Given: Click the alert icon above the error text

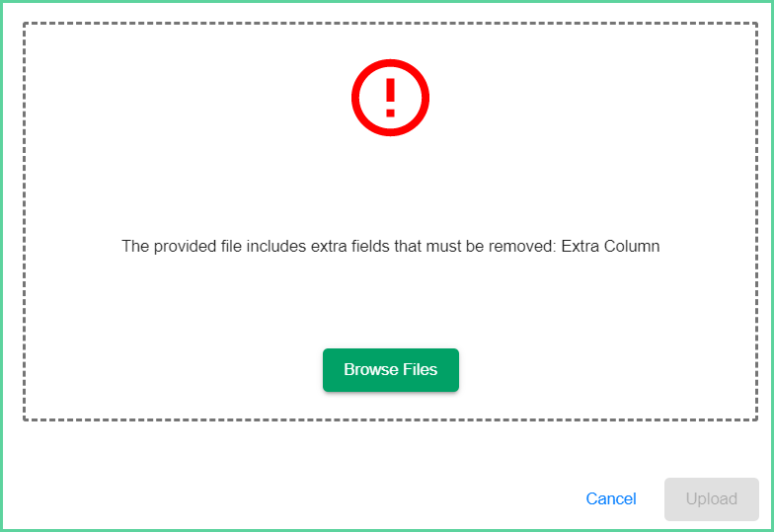Looking at the screenshot, I should [390, 98].
